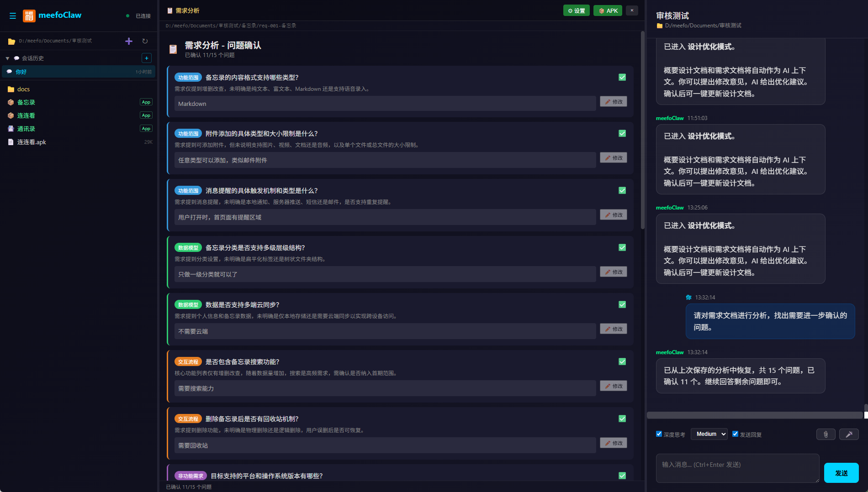Click the 任意类型可以添加 answer field

tap(385, 160)
